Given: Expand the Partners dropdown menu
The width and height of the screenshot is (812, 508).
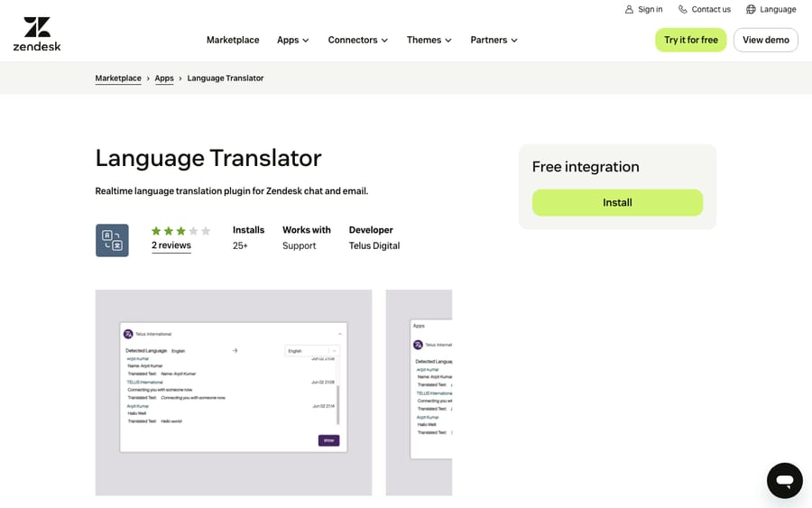Looking at the screenshot, I should point(494,40).
